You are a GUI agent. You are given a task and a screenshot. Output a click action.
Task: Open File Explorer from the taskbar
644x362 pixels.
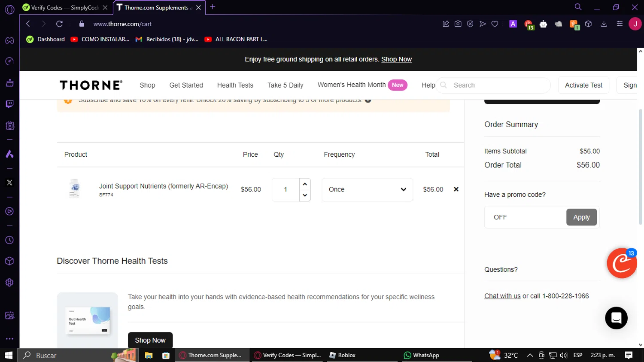pos(149,355)
